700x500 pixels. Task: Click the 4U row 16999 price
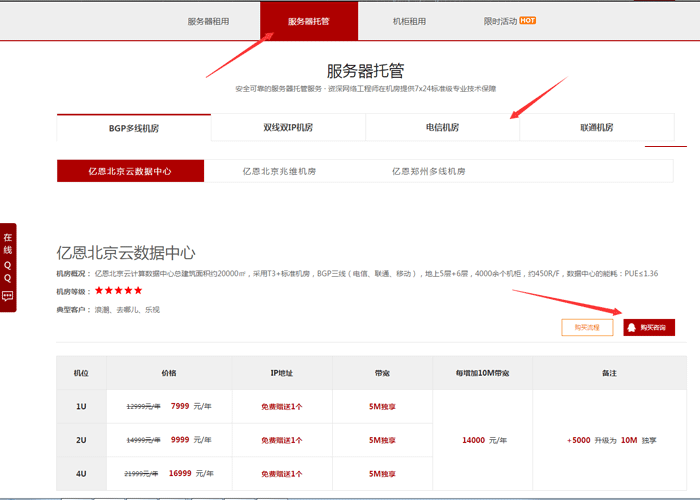tap(180, 473)
